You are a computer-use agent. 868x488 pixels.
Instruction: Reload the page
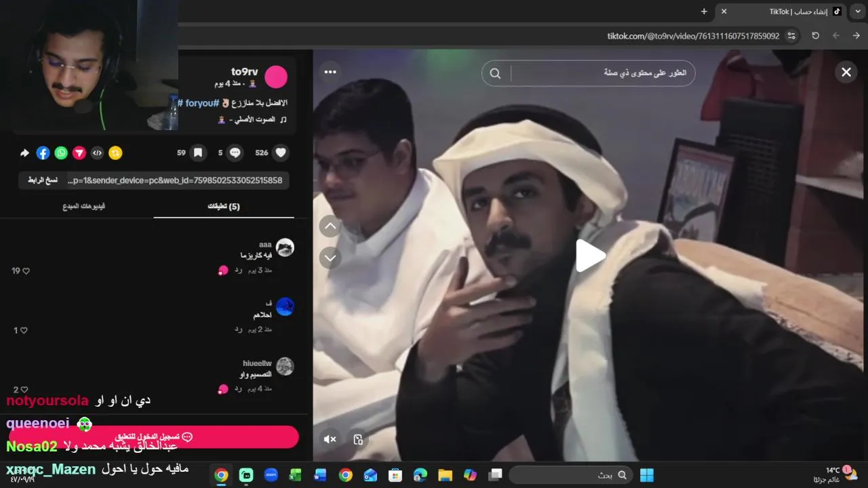(x=816, y=36)
